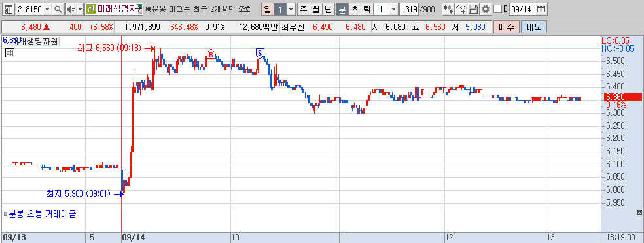Viewport: 644px width, 243px height.
Task: Click the magnifier stock search icon
Action: [x=59, y=8]
